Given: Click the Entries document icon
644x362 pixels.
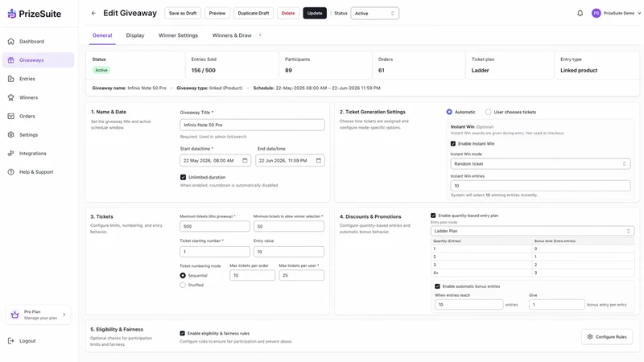Looking at the screenshot, I should [x=11, y=78].
